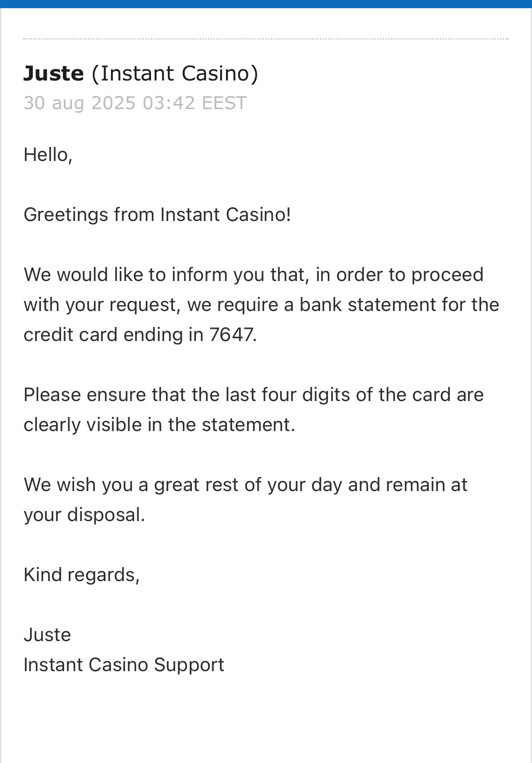This screenshot has width=532, height=763.
Task: Click the words "with your request"
Action: coord(100,305)
